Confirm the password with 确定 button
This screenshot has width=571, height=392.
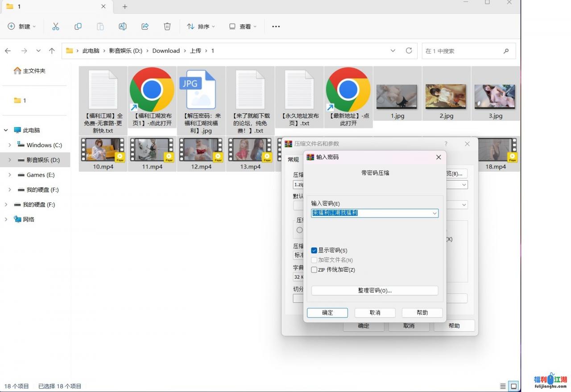tap(327, 313)
